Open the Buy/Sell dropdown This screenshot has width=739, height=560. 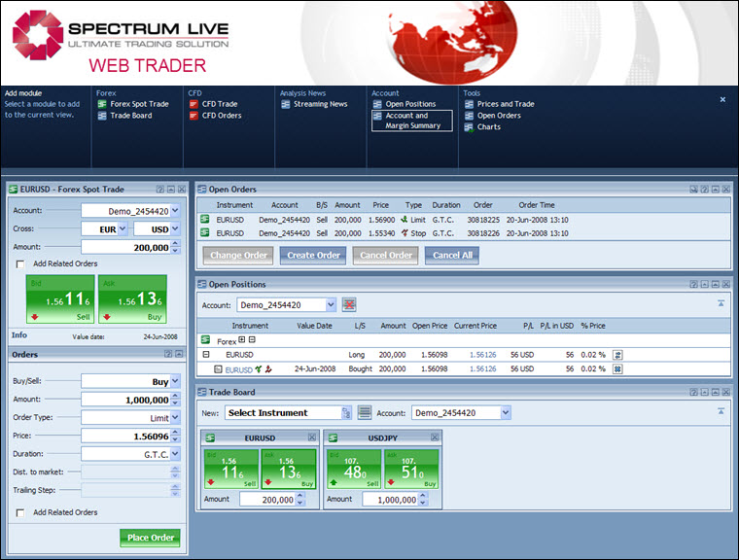pos(175,381)
